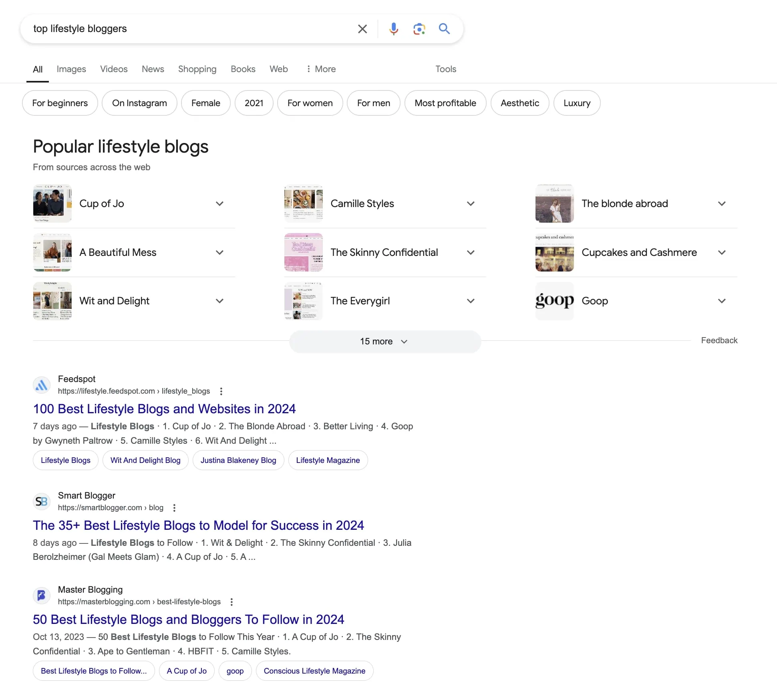Switch to the Images tab
The image size is (777, 700).
point(71,69)
